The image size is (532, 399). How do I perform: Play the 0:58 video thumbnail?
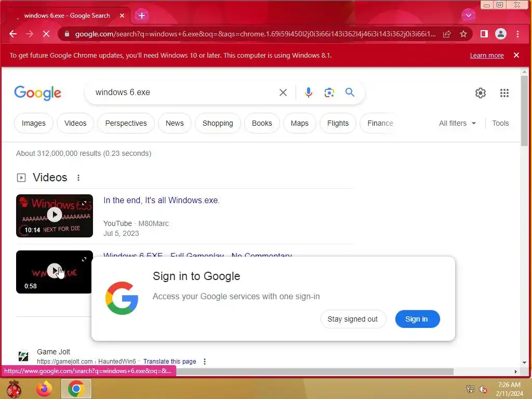tap(54, 272)
